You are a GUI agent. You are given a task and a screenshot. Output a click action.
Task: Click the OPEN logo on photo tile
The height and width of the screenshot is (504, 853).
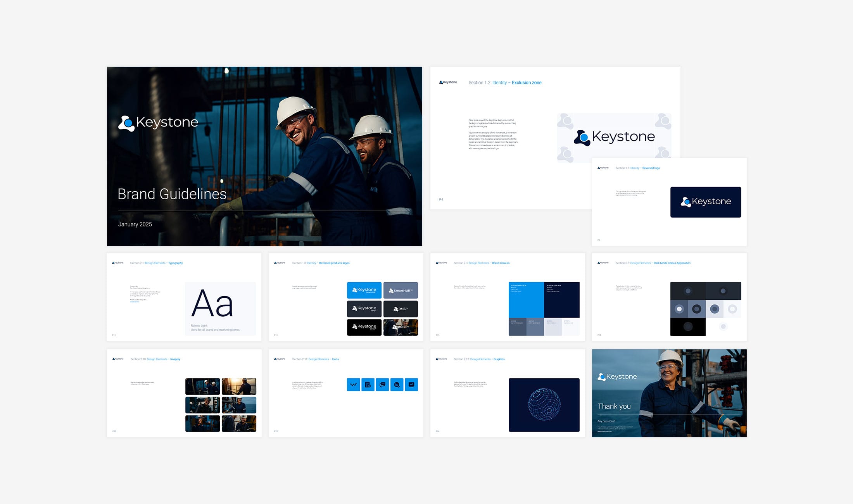[401, 327]
